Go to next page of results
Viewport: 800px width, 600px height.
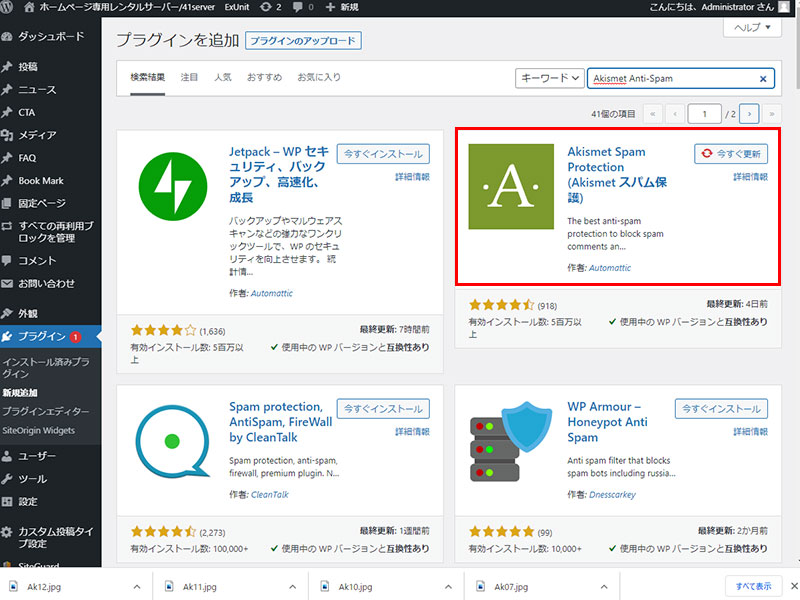tap(749, 114)
